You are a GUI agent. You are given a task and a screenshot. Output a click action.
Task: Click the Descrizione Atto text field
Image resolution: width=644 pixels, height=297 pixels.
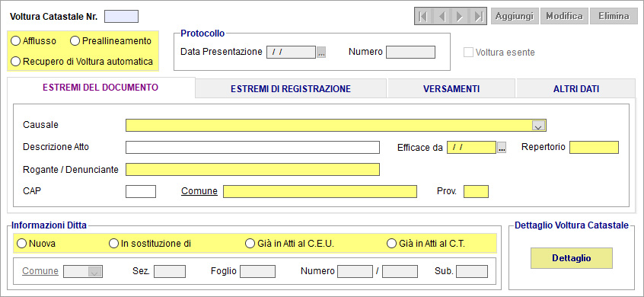coord(253,147)
